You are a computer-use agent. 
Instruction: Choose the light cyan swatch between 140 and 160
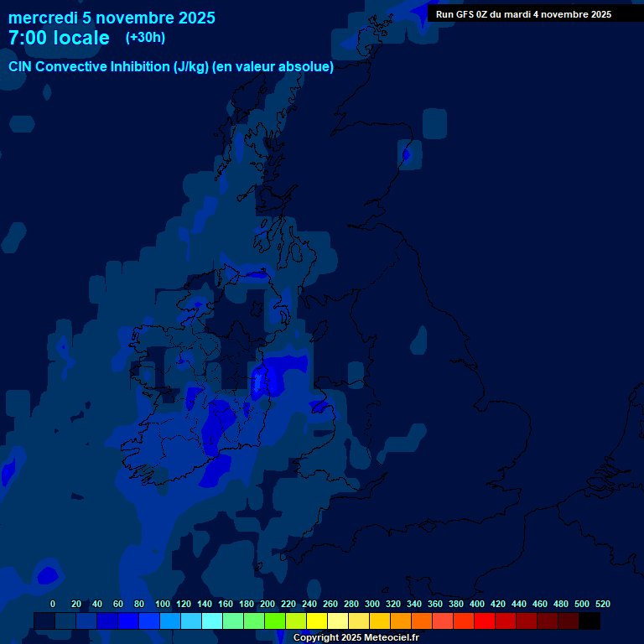(212, 621)
